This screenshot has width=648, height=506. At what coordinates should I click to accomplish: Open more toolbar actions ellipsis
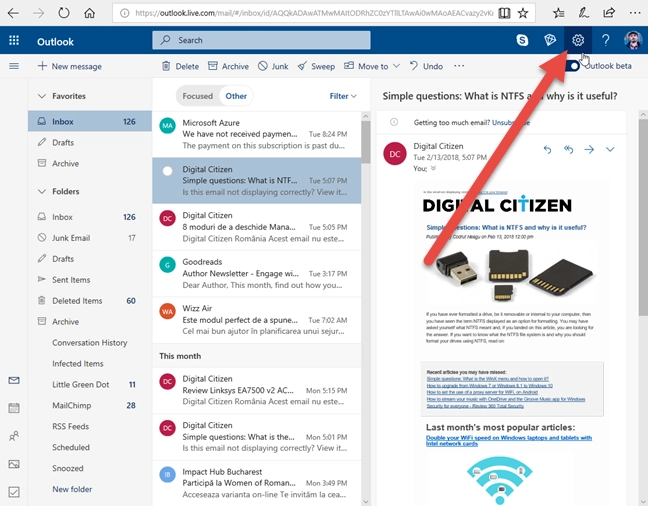tap(459, 66)
